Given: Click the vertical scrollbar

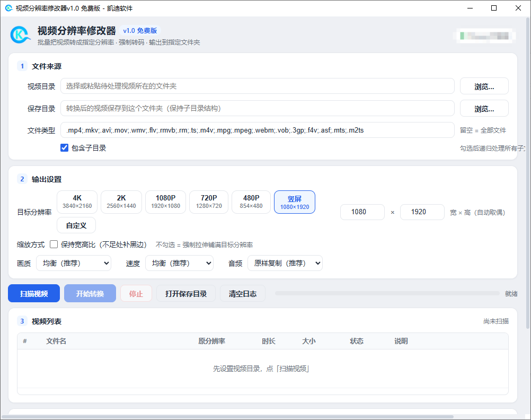Looking at the screenshot, I should [528, 173].
